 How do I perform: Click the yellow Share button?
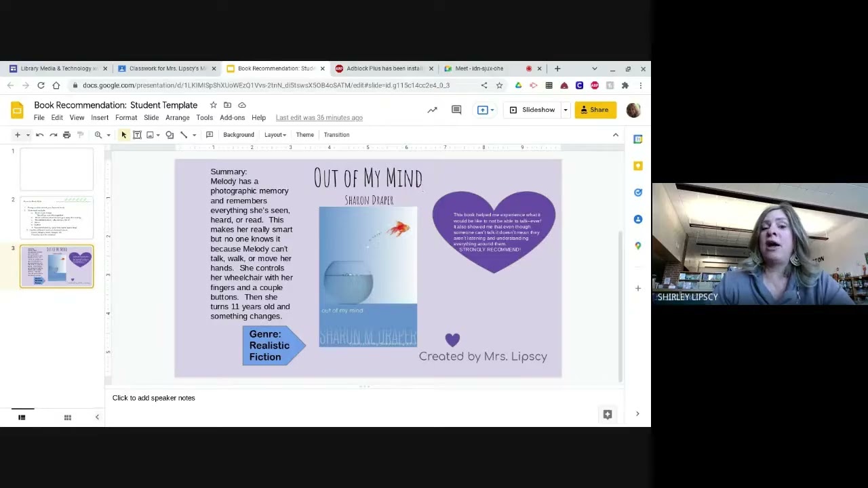click(x=595, y=110)
